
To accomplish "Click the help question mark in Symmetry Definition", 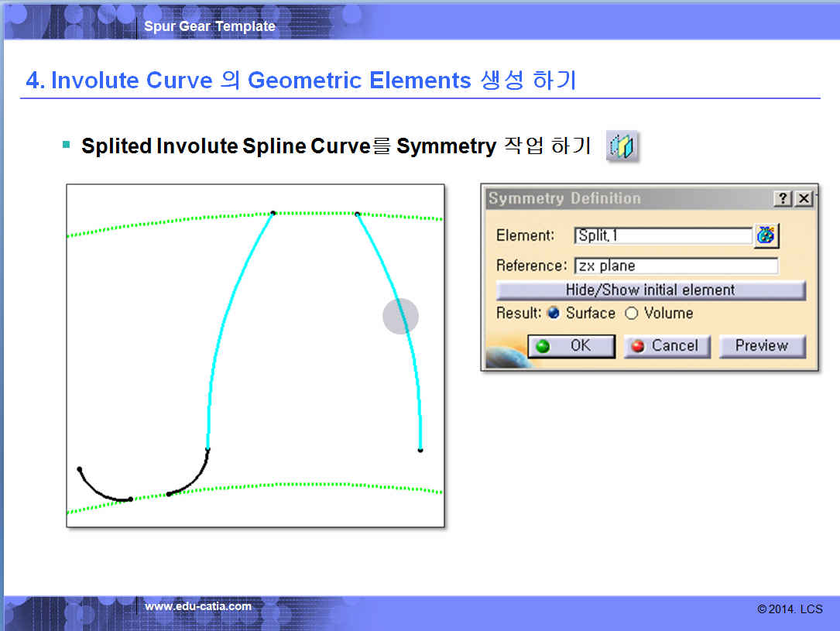I will click(783, 198).
